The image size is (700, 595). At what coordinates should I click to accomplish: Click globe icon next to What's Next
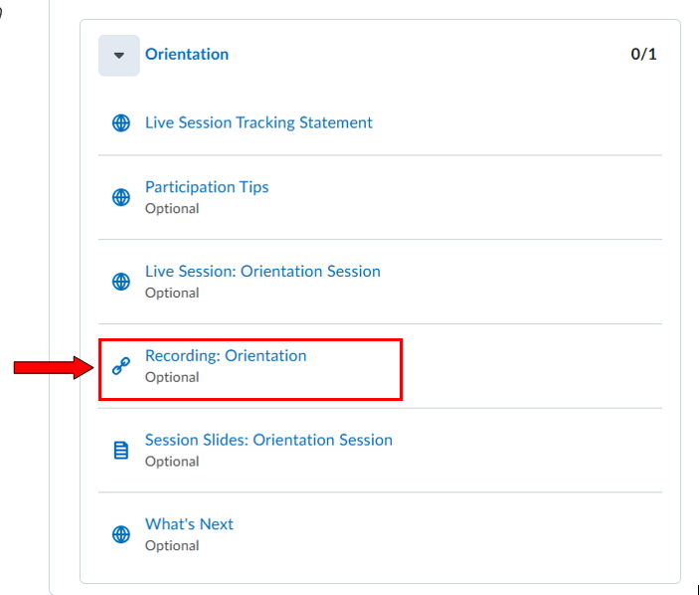click(121, 535)
